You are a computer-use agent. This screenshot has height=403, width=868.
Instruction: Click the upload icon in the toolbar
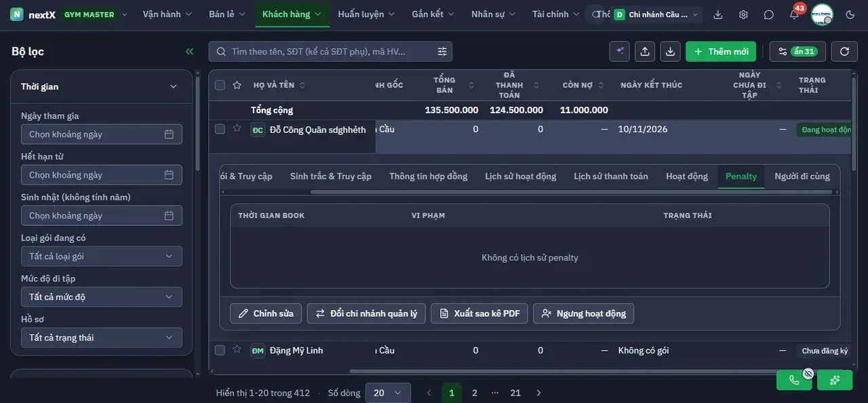tap(645, 52)
